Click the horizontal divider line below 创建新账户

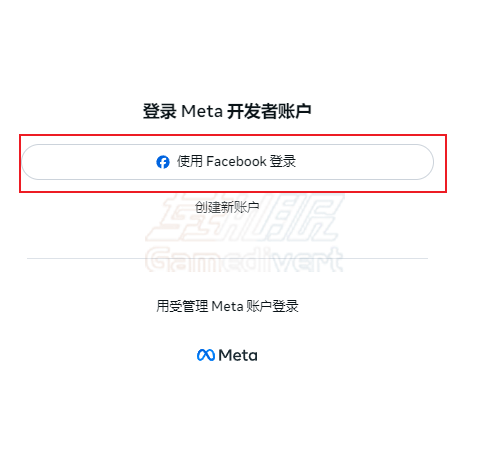pyautogui.click(x=227, y=258)
